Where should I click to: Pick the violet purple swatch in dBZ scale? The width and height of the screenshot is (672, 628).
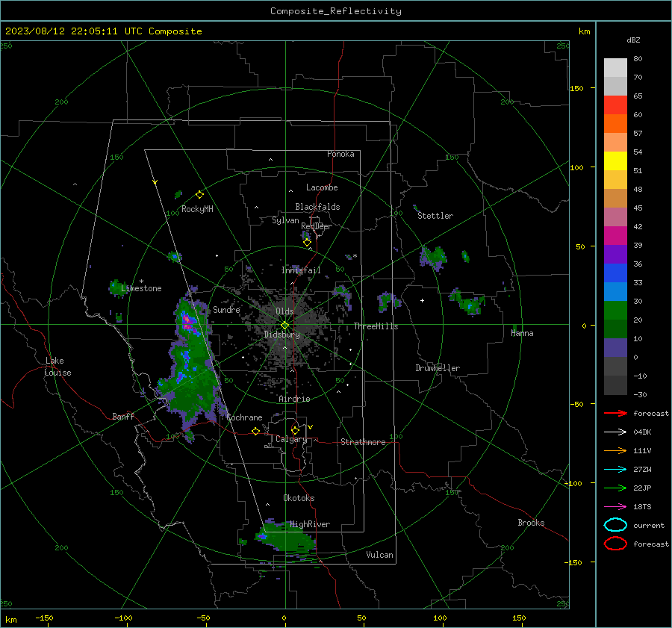615,254
